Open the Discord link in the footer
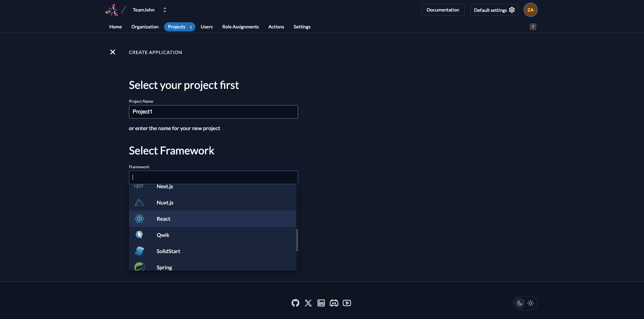The width and height of the screenshot is (644, 319). pos(334,303)
